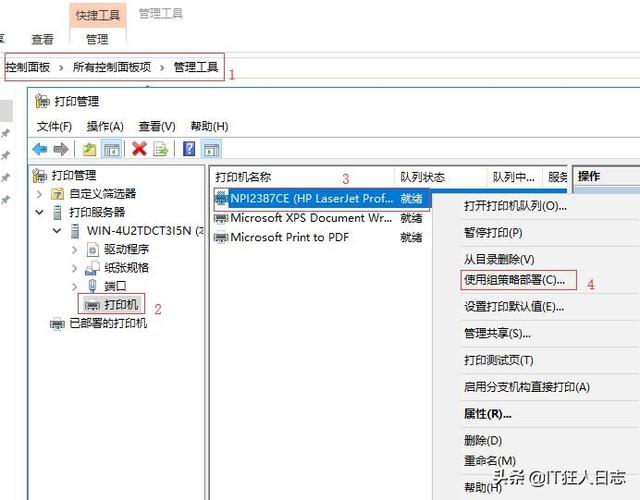Toggle the Show/Hide action pane icon
The width and height of the screenshot is (640, 500).
tap(211, 149)
